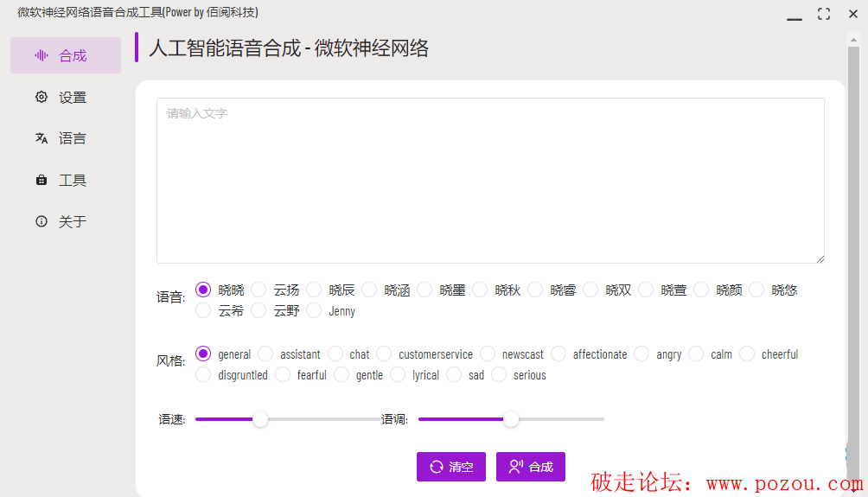This screenshot has width=868, height=497.
Task: Click the 语速 speed slider handle
Action: pyautogui.click(x=260, y=419)
